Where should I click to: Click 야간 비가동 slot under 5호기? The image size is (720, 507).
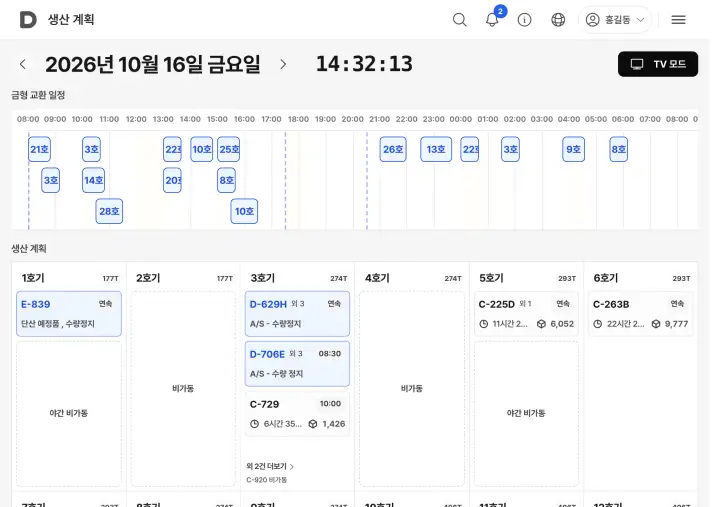pyautogui.click(x=526, y=413)
